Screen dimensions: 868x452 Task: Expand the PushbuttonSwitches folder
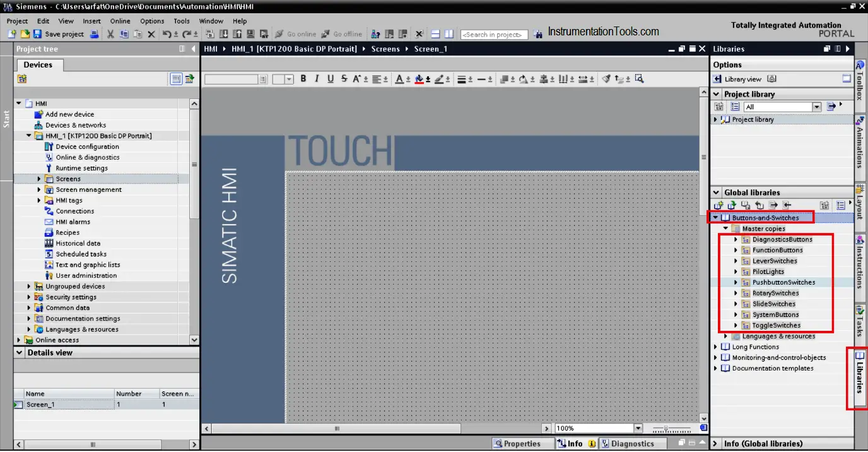coord(736,283)
